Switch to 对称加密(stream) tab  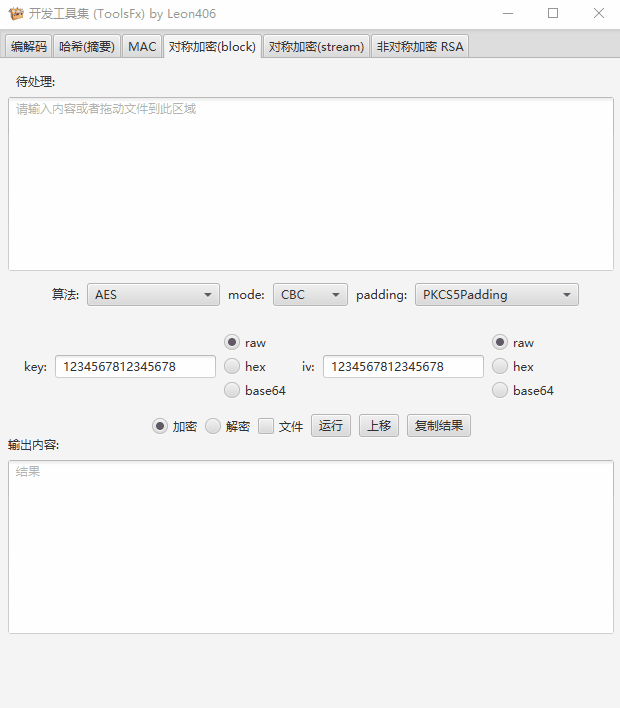[316, 47]
